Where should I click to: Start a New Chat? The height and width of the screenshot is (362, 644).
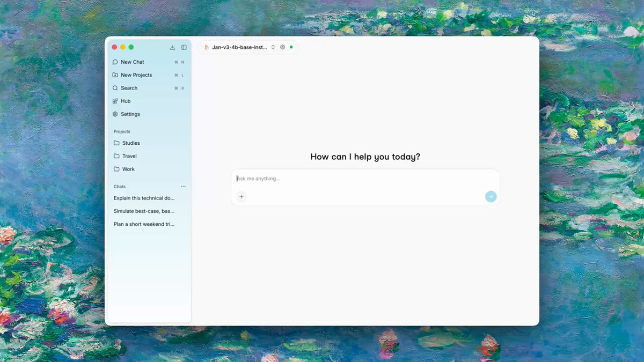coord(133,62)
